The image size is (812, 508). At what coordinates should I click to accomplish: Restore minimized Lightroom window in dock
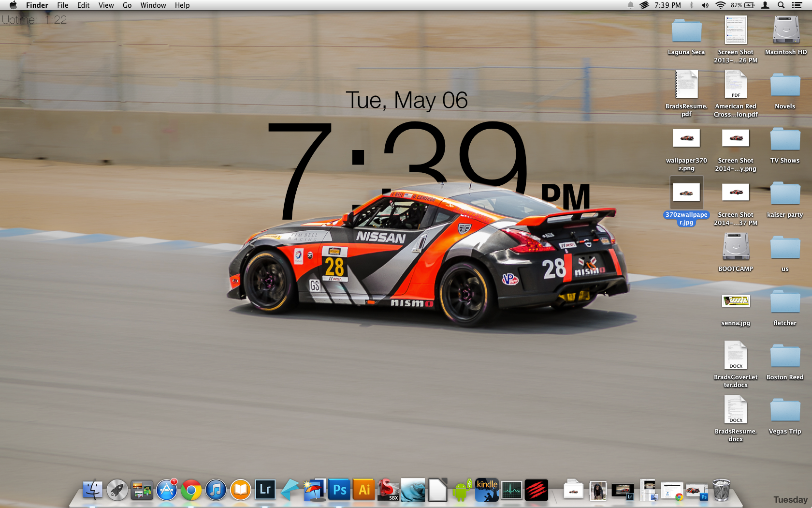623,491
